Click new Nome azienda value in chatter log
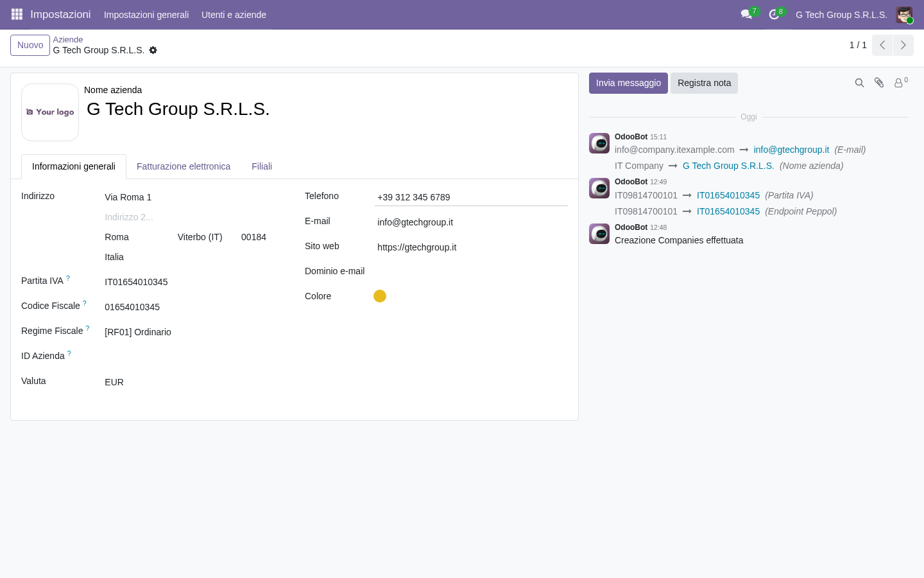The image size is (924, 578). coord(728,166)
